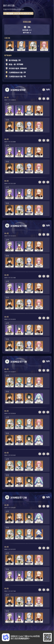Click the 挑戰回顧 section title
Image resolution: width=54 pixels, height=644 pixels.
click(27, 22)
